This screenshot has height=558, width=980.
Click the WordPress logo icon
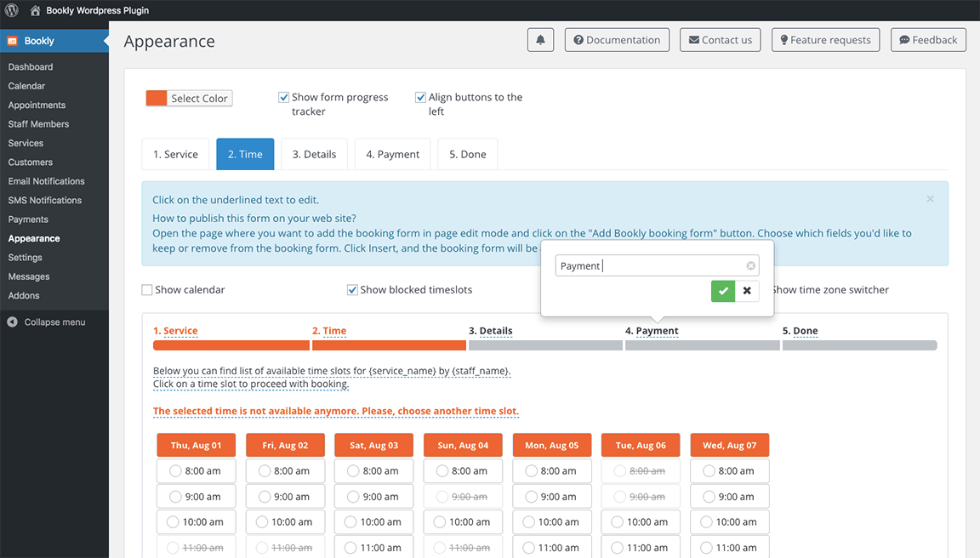click(11, 10)
